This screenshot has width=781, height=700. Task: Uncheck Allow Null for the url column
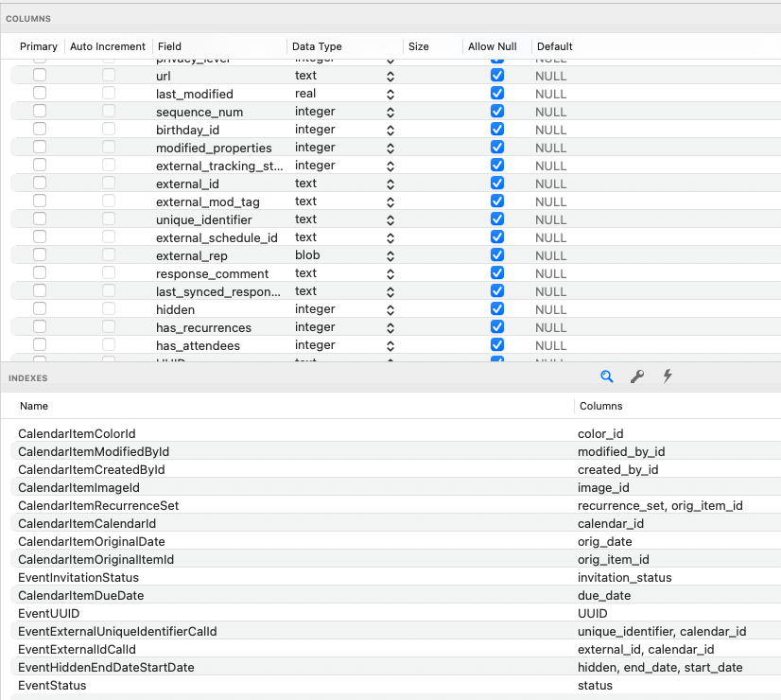tap(496, 75)
